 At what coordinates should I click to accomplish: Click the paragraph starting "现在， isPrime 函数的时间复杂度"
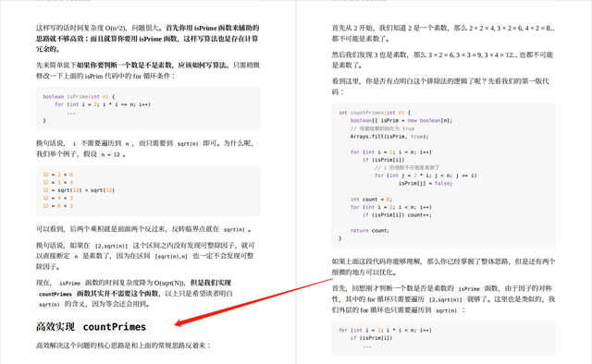pyautogui.click(x=134, y=293)
